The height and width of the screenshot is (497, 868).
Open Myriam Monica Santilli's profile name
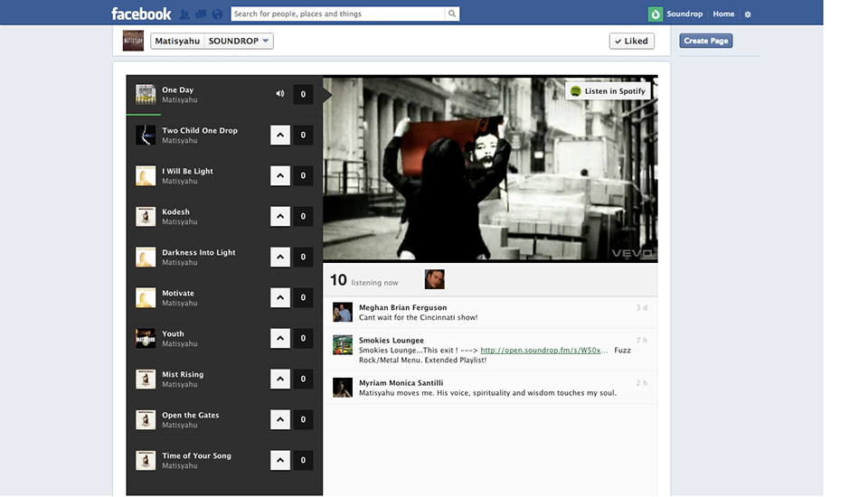point(401,383)
